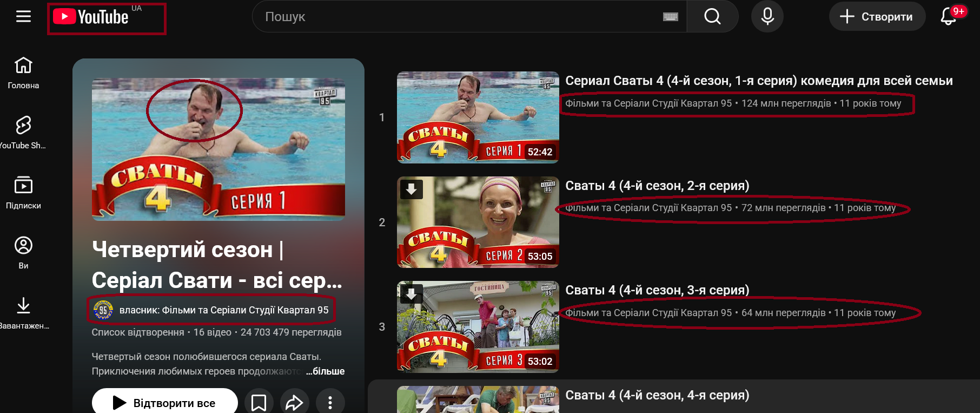Open thumbnail of 2-я серия video

(x=478, y=222)
